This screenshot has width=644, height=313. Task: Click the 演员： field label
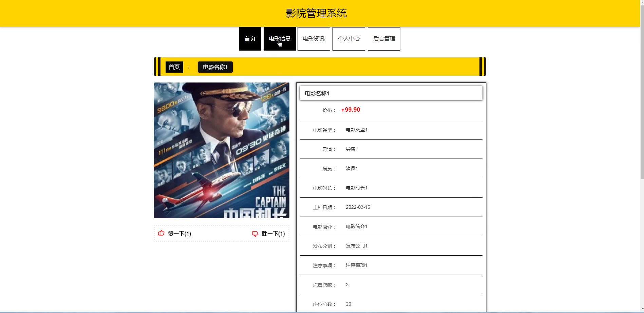click(329, 169)
